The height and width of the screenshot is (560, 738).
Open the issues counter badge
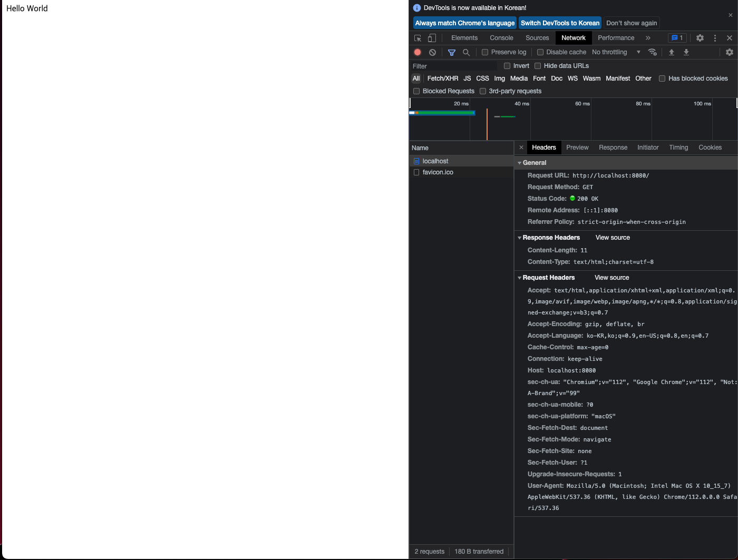[x=677, y=38]
